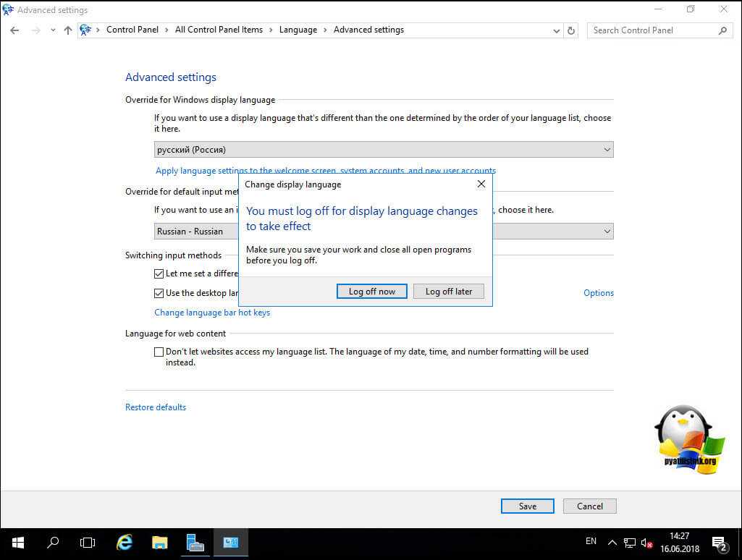Open Task View from the taskbar
This screenshot has width=742, height=560.
[x=88, y=542]
